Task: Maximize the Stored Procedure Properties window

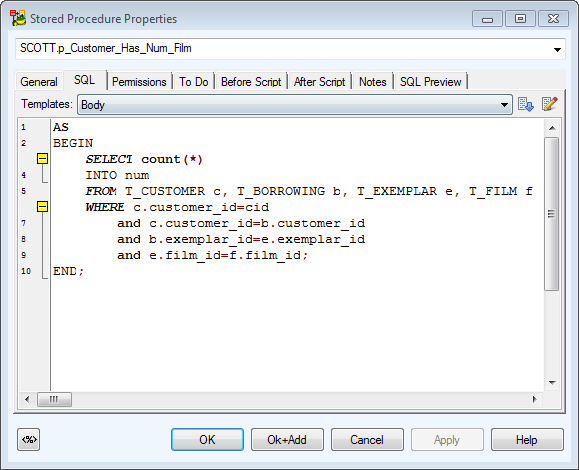Action: [520, 18]
